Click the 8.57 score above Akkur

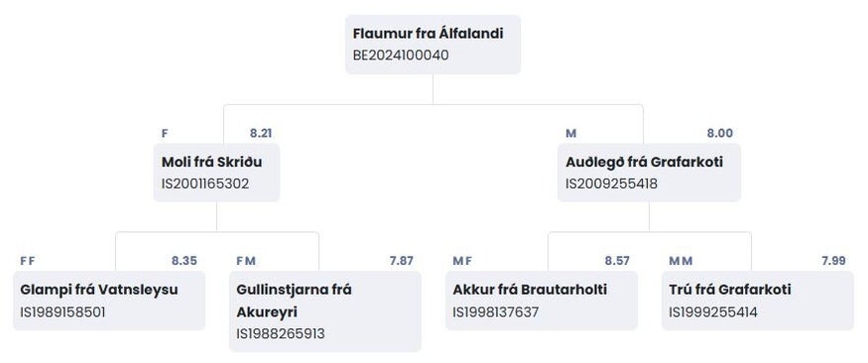point(617,261)
